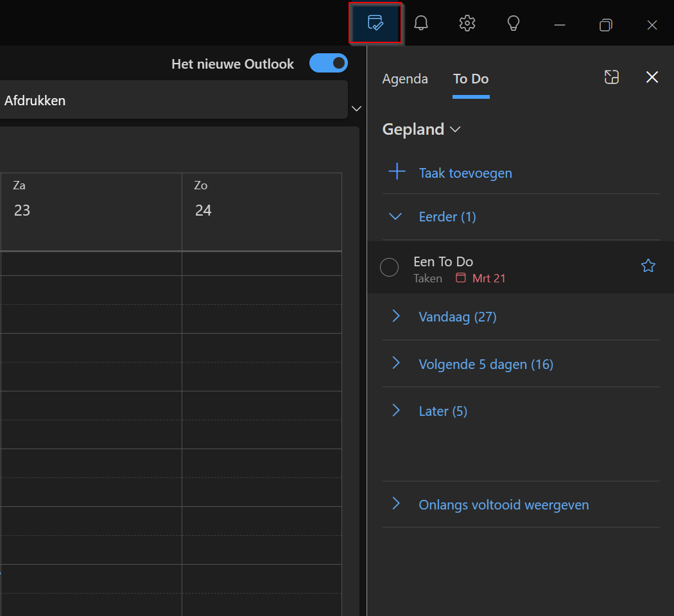Open the 'Een To Do' task title
674x616 pixels.
tap(443, 262)
